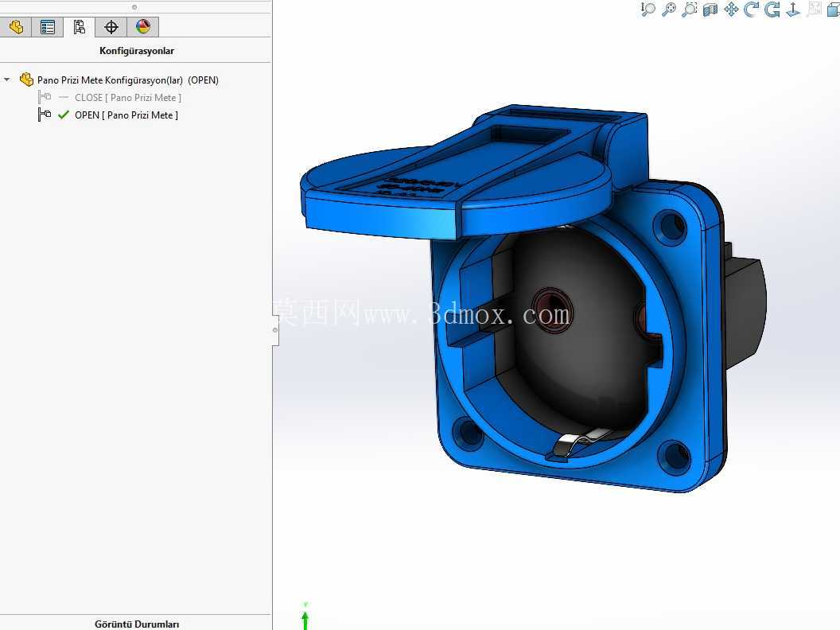The width and height of the screenshot is (840, 630).
Task: Toggle the Section View tool
Action: pyautogui.click(x=710, y=9)
